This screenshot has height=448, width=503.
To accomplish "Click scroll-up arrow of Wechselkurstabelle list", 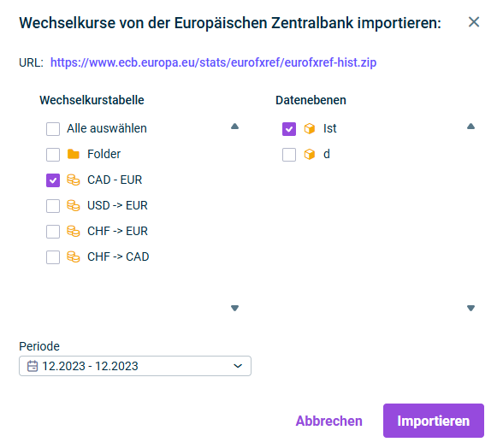I will click(234, 127).
